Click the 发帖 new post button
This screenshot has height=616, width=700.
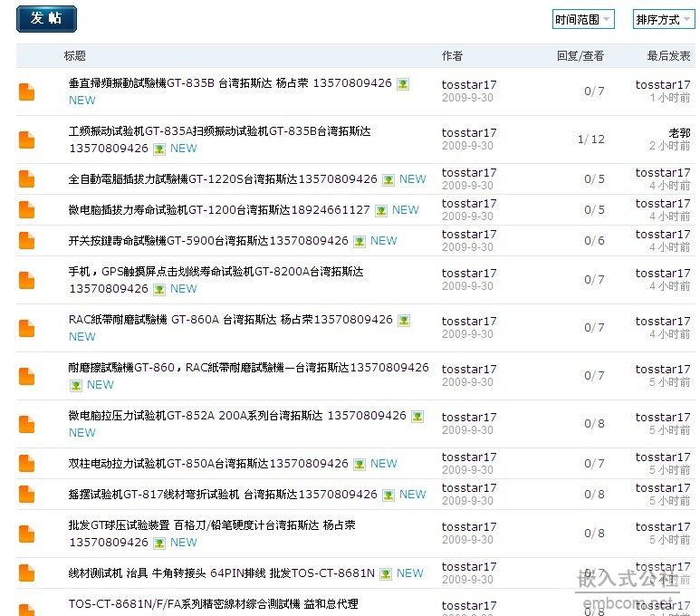[x=46, y=19]
